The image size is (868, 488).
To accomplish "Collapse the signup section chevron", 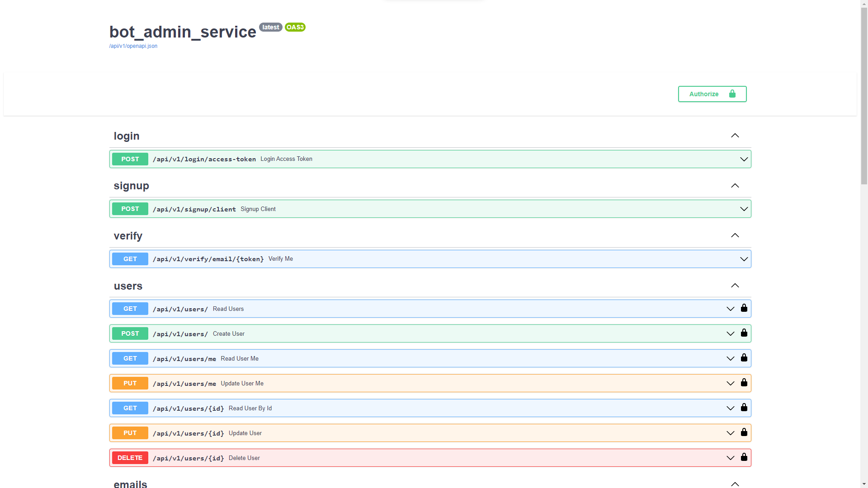I will 735,186.
